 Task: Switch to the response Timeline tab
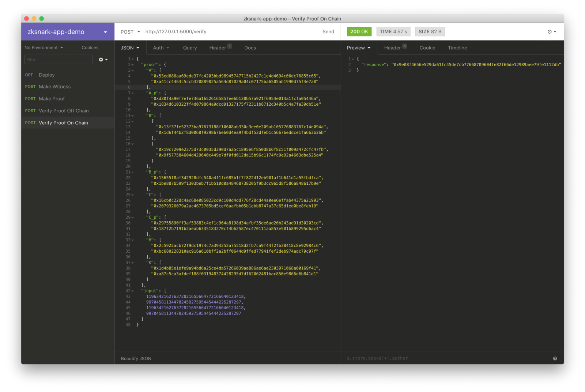pos(457,48)
